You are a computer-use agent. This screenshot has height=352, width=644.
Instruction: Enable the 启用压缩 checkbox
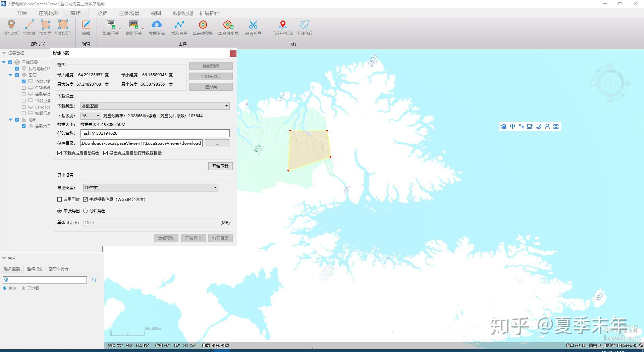[60, 199]
